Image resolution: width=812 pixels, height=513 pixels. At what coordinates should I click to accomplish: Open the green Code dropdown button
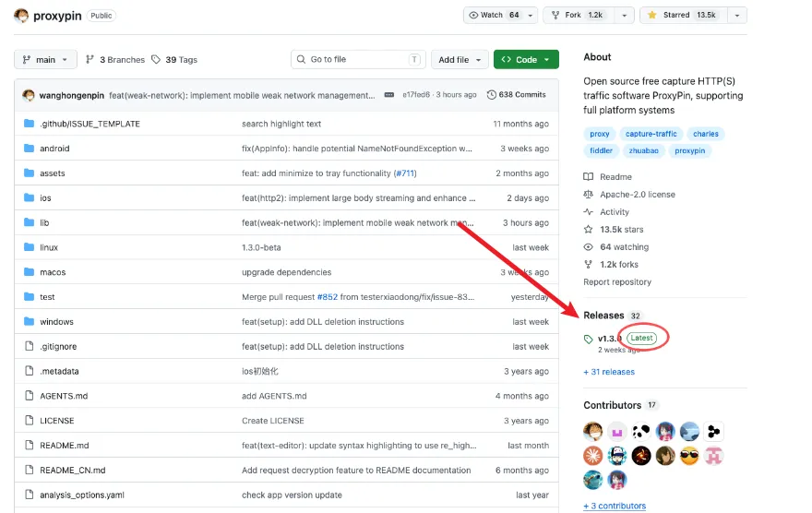(x=526, y=60)
